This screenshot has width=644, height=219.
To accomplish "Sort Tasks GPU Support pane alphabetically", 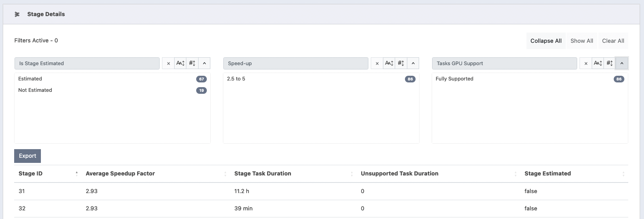I will coord(598,63).
